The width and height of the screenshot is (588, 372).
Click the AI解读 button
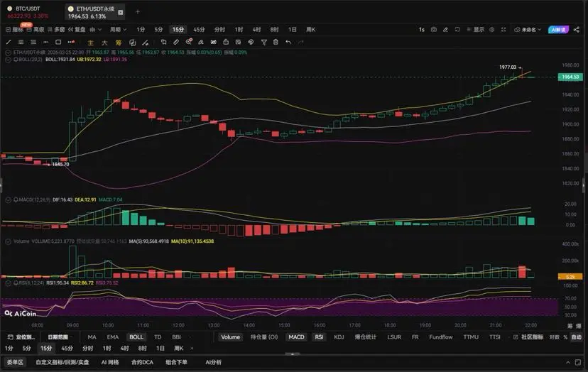[558, 29]
